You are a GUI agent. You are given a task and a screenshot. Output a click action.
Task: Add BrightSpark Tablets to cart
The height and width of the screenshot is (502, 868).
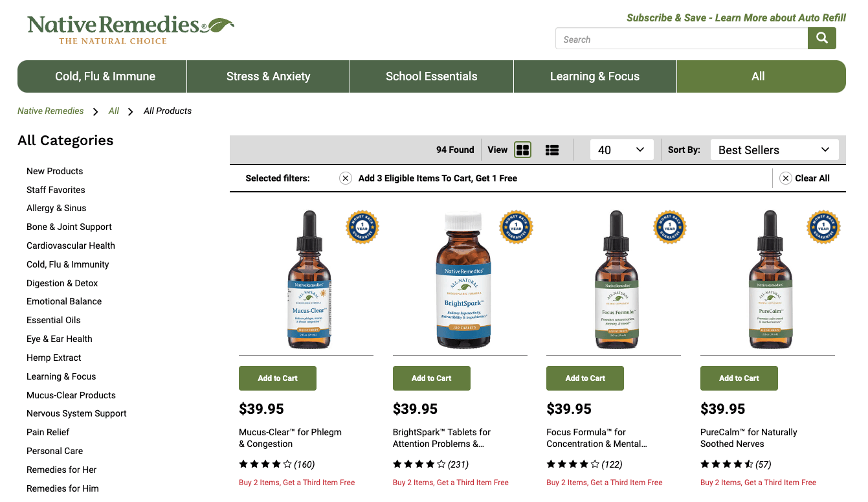pyautogui.click(x=432, y=378)
